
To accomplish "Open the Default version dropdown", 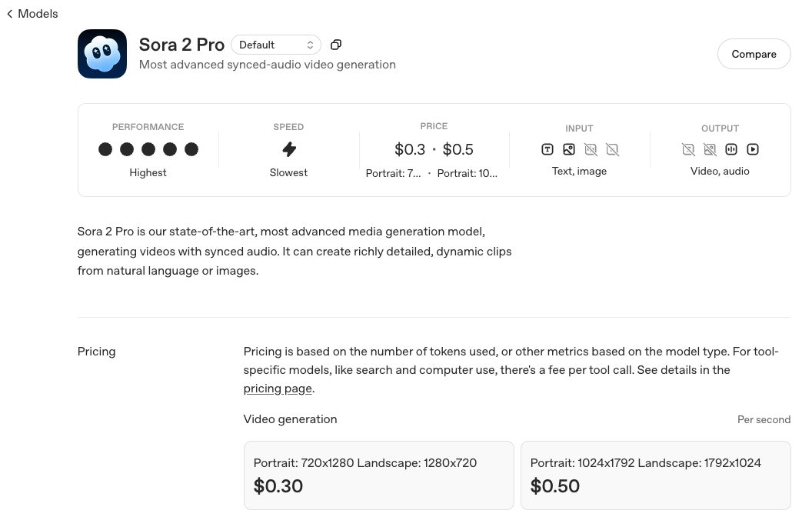I will click(276, 45).
